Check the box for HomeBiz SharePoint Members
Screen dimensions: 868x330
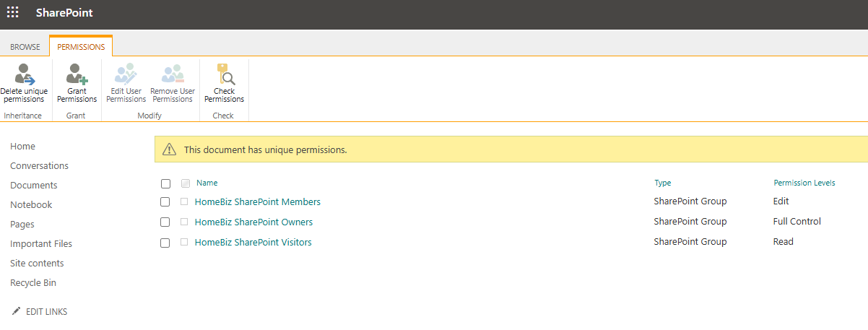[165, 202]
